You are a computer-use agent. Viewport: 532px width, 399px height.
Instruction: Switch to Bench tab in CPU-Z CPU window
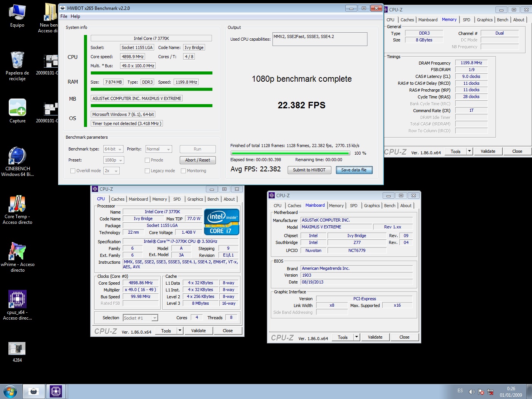pyautogui.click(x=213, y=199)
